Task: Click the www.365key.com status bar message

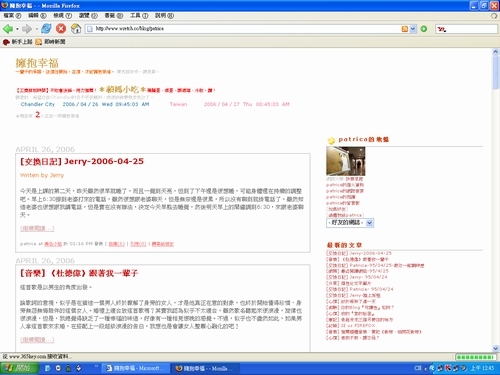Action: point(37,357)
